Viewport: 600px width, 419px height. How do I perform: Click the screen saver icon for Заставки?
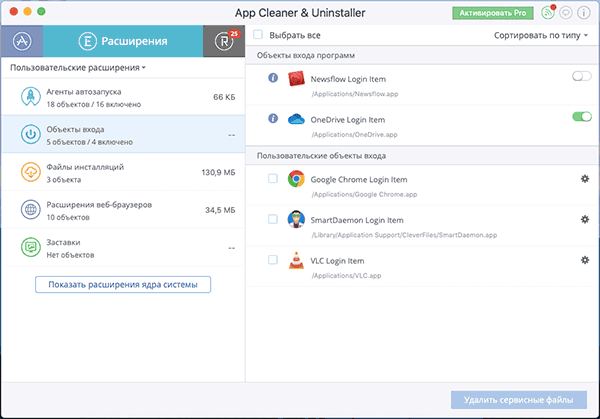[x=31, y=247]
